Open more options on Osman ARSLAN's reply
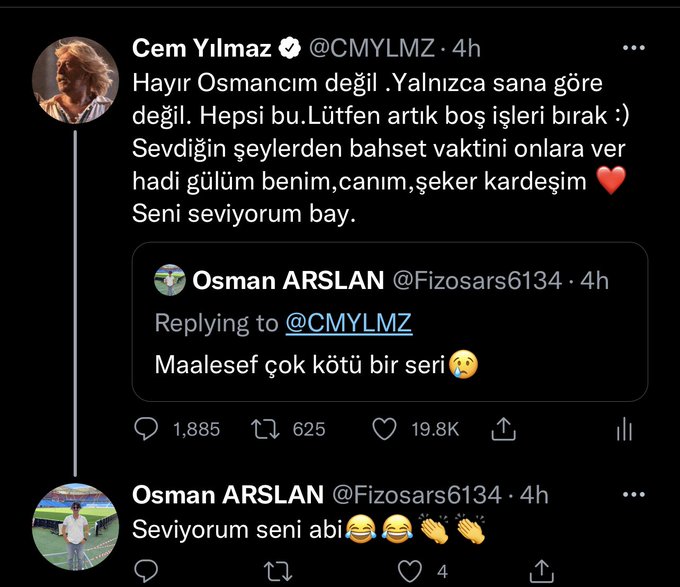Image resolution: width=680 pixels, height=587 pixels. (x=633, y=494)
